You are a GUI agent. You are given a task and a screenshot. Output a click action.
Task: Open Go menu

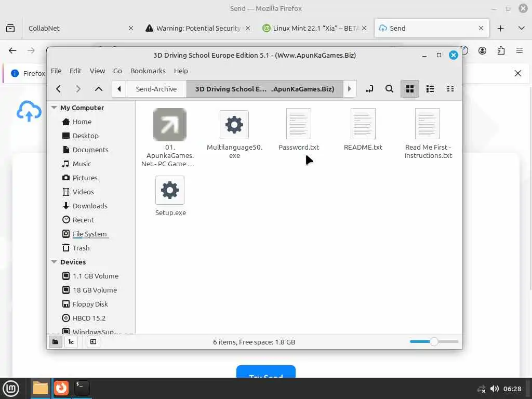117,71
